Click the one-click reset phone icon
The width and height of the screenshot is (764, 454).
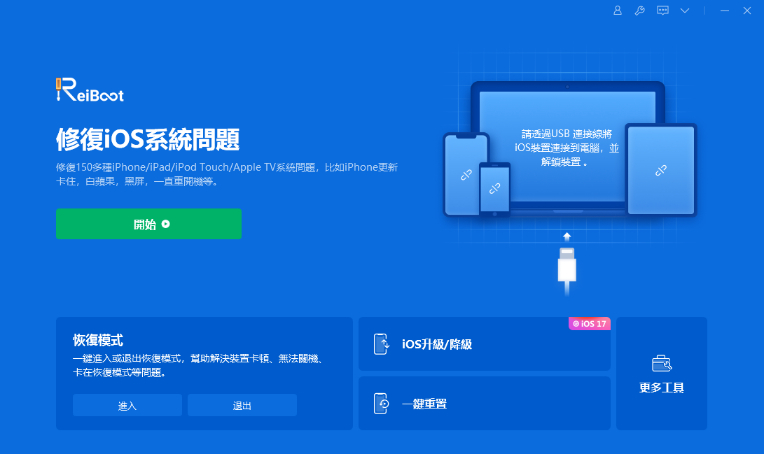pos(381,403)
